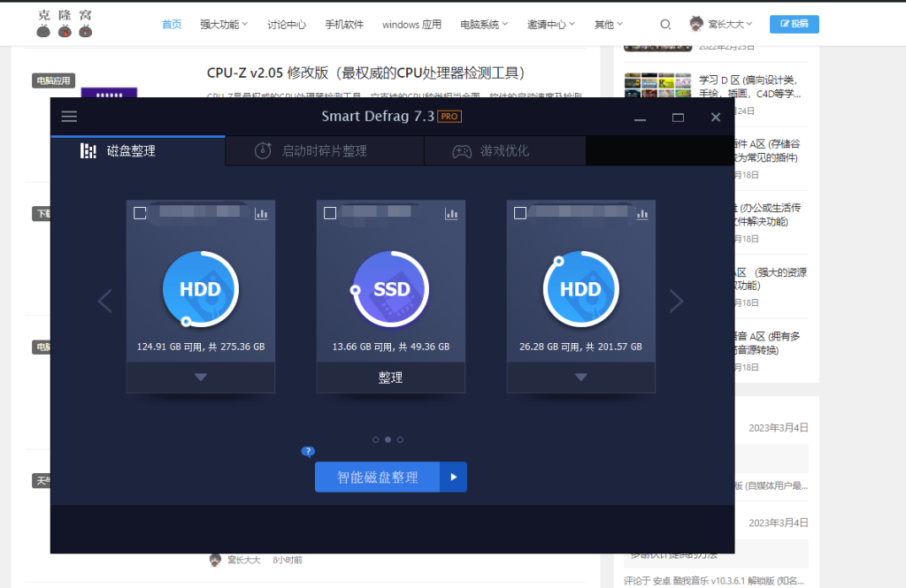Image resolution: width=906 pixels, height=588 pixels.
Task: Click the blue question mark help icon
Action: tap(308, 452)
